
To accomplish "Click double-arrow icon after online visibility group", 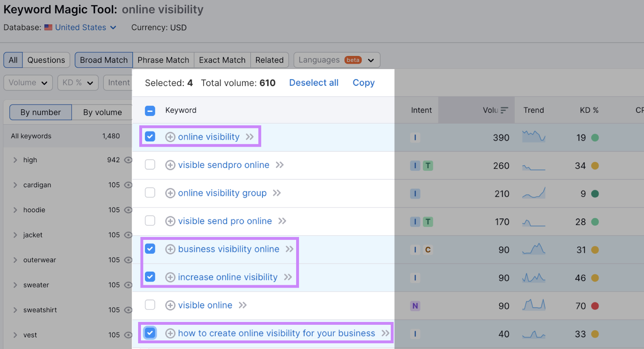I will (x=277, y=193).
